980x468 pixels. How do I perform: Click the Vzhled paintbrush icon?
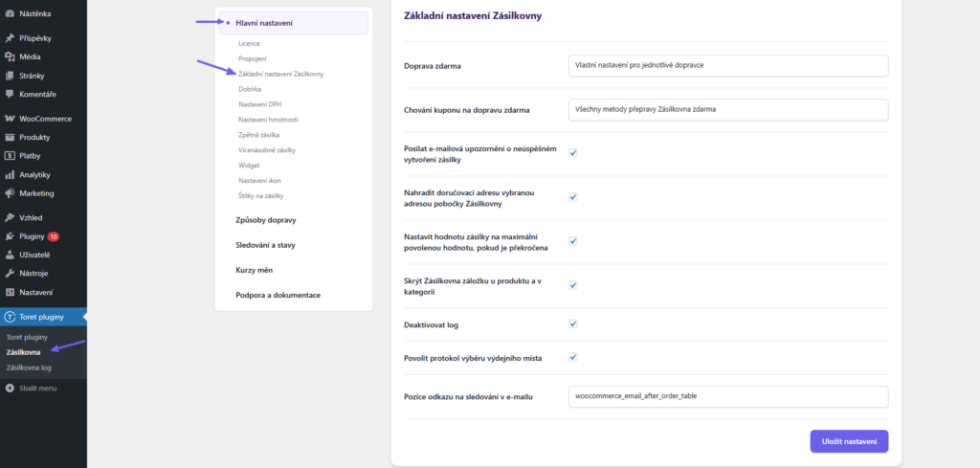click(10, 218)
